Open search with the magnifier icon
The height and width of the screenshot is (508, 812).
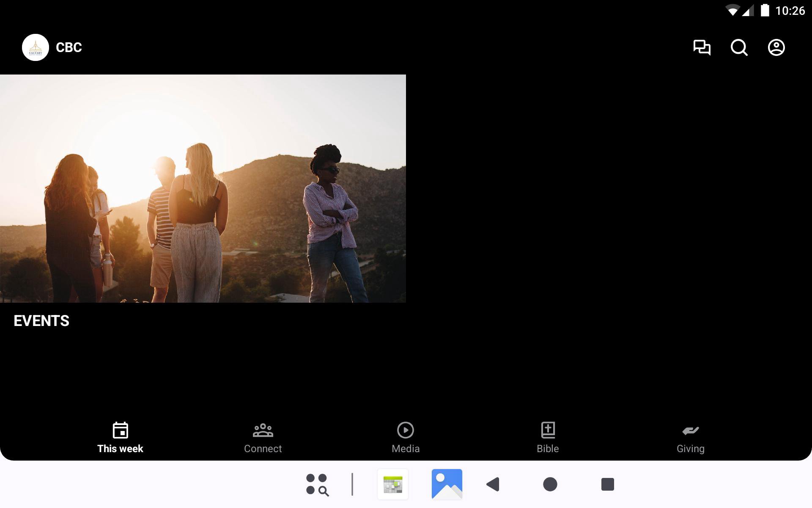(x=739, y=47)
